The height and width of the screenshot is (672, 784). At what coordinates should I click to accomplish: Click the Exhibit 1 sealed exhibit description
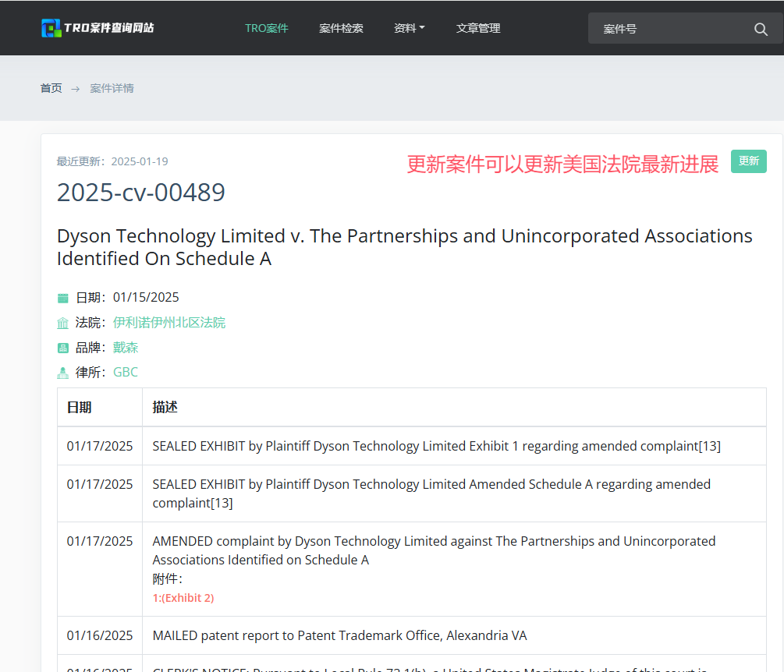(x=437, y=446)
